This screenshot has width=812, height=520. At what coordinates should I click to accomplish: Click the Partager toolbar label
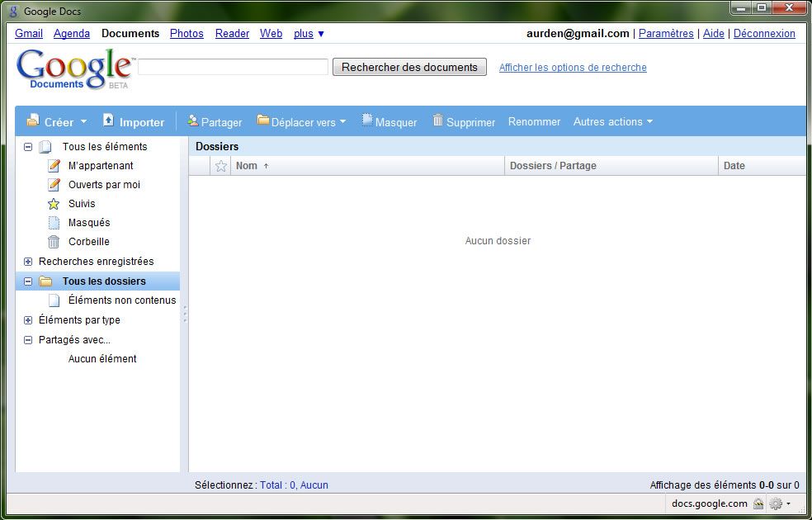[222, 123]
